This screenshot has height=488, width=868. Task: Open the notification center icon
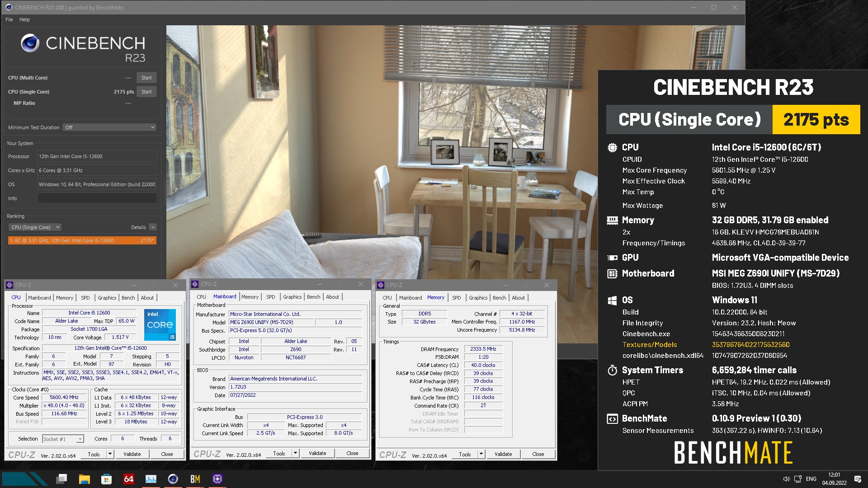857,479
